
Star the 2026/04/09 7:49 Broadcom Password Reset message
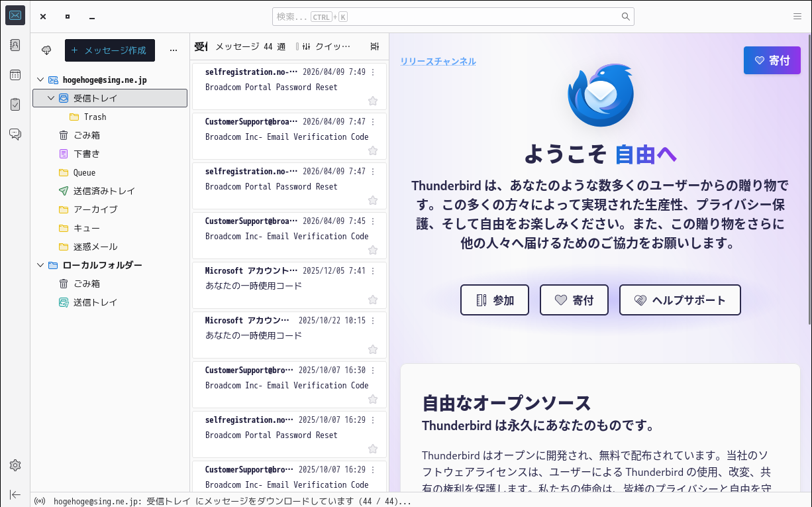373,101
